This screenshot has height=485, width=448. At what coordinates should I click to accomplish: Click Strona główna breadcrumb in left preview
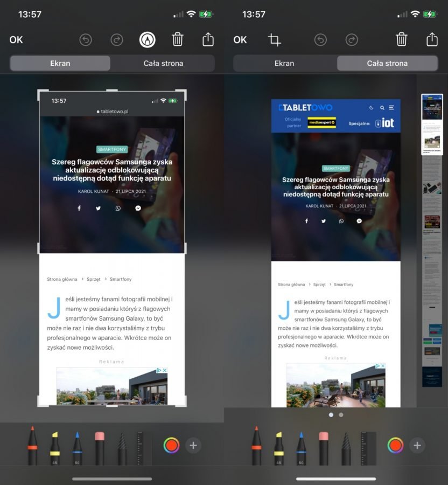(x=62, y=279)
